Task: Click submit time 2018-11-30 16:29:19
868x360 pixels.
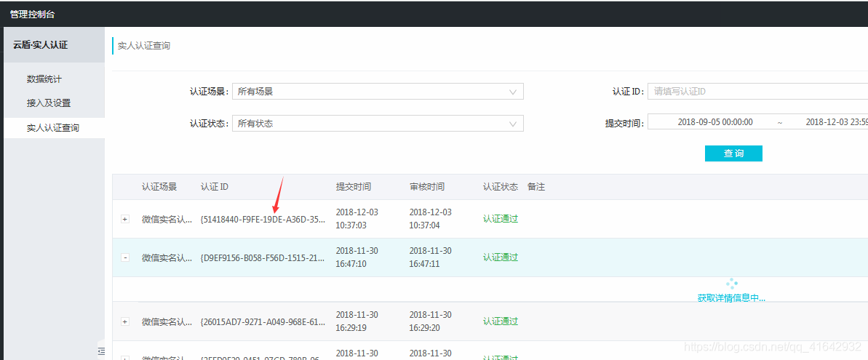Action: tap(357, 321)
